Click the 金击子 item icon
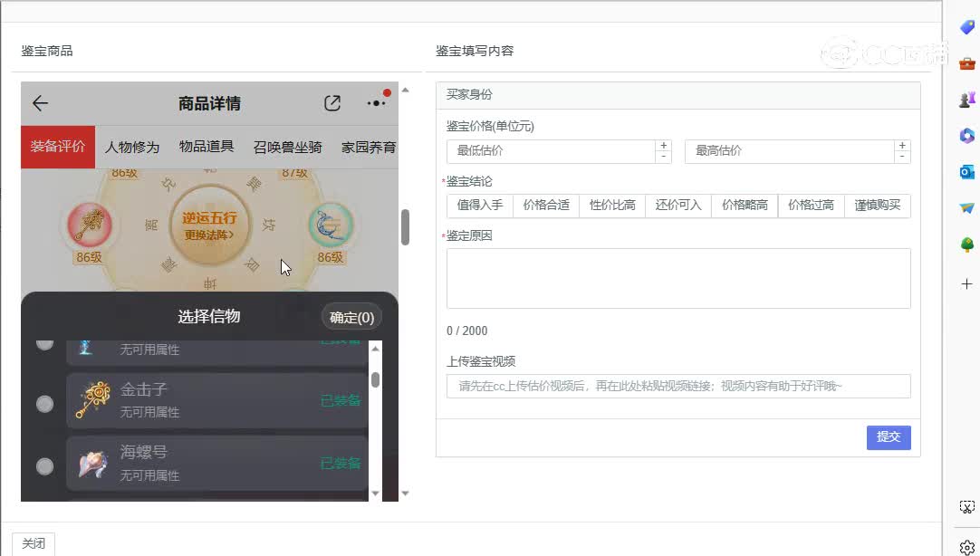 click(x=92, y=400)
